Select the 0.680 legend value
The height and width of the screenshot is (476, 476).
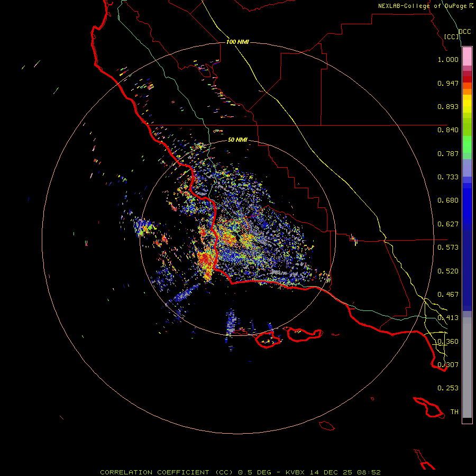click(448, 200)
